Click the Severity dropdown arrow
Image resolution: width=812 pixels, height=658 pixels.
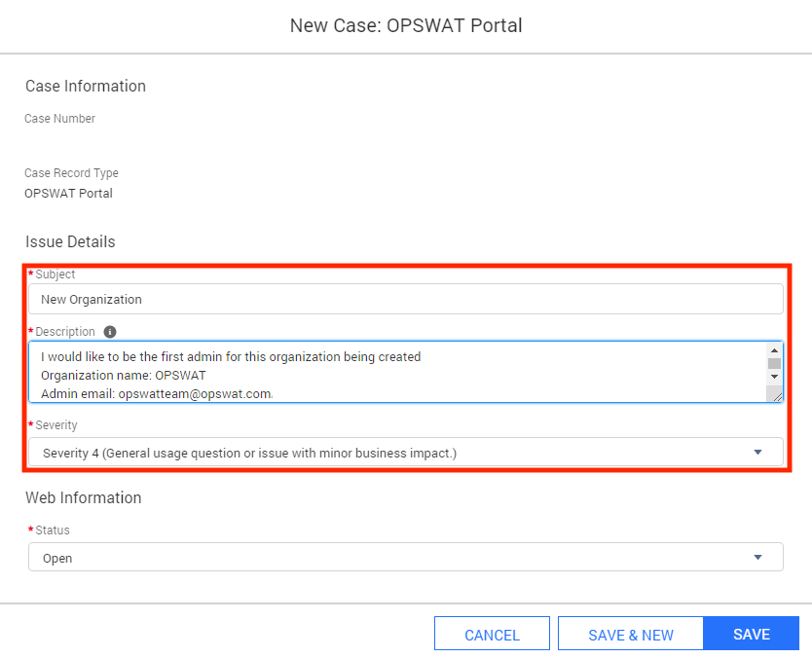click(x=757, y=453)
